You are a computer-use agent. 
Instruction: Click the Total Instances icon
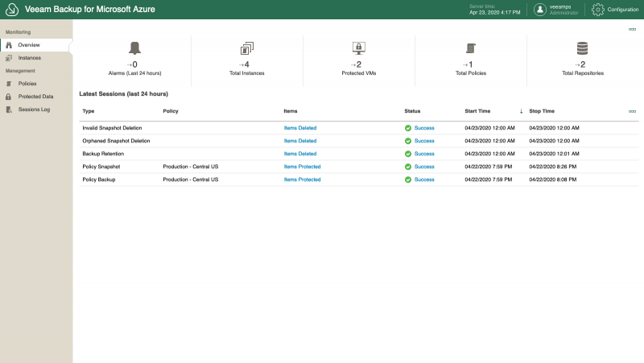(x=246, y=48)
